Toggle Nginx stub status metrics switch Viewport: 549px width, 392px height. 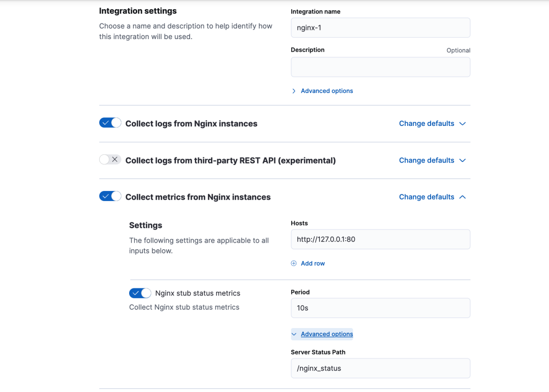click(140, 293)
